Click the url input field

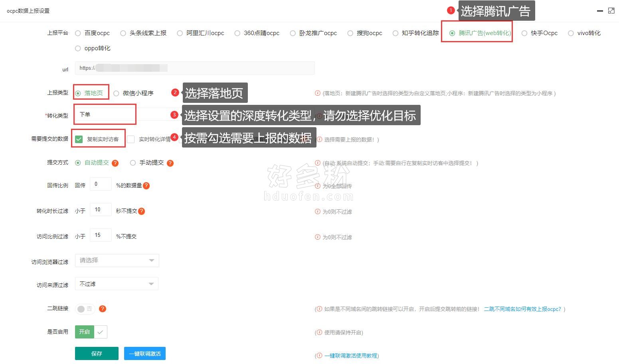[x=195, y=68]
